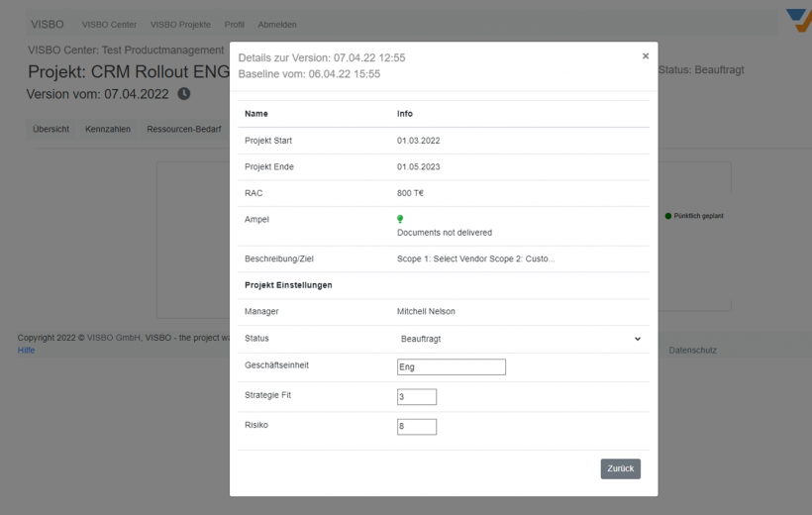Click the VISBO logo in top right corner
812x515 pixels.
coord(798,21)
